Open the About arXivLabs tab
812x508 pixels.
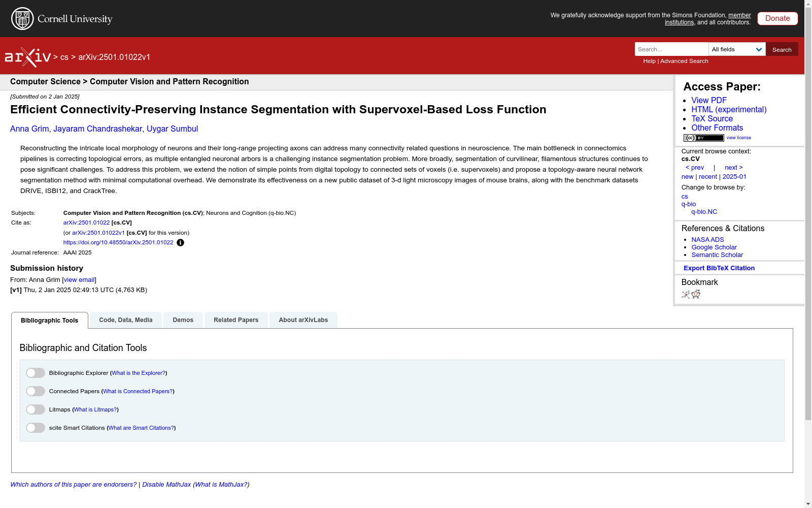303,320
